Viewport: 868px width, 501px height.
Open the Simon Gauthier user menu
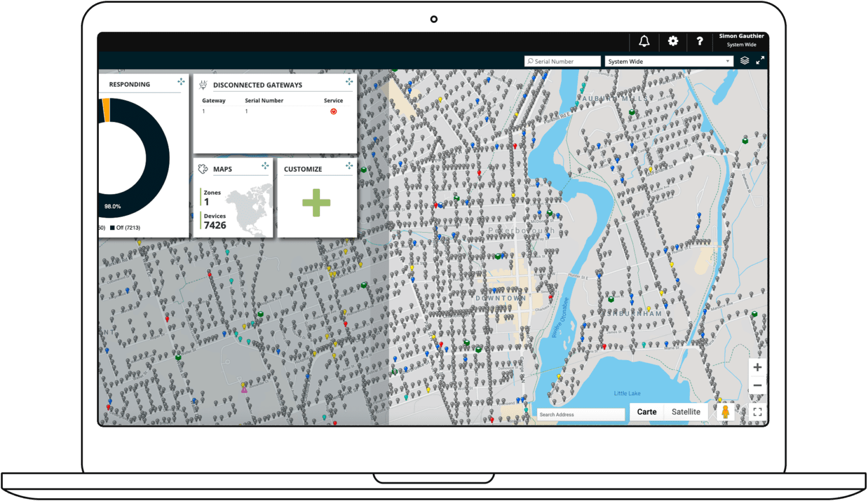tap(741, 40)
